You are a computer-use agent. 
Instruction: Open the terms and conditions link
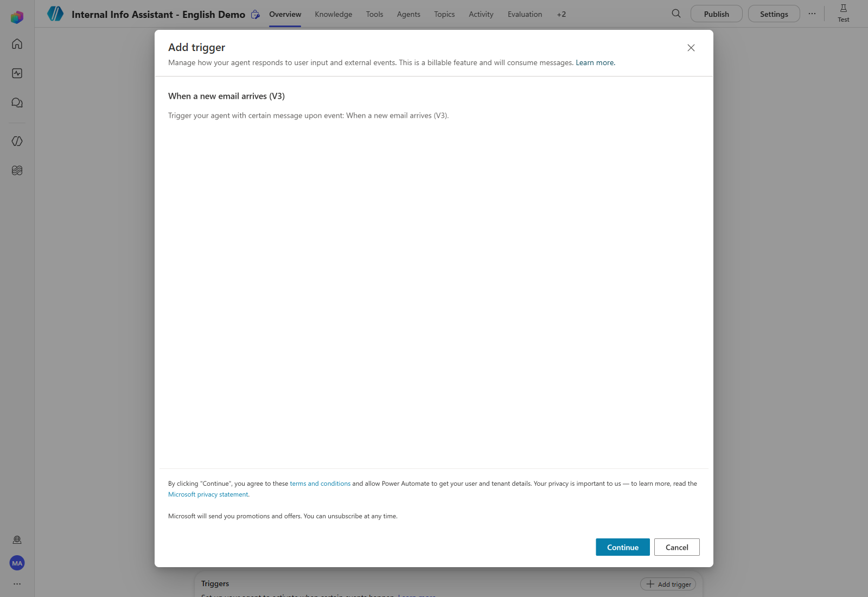click(320, 484)
